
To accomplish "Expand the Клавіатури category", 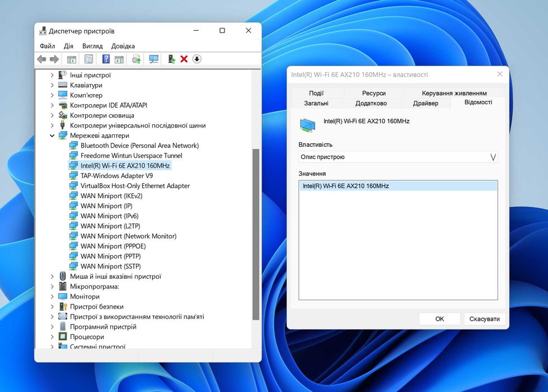I will pyautogui.click(x=52, y=85).
